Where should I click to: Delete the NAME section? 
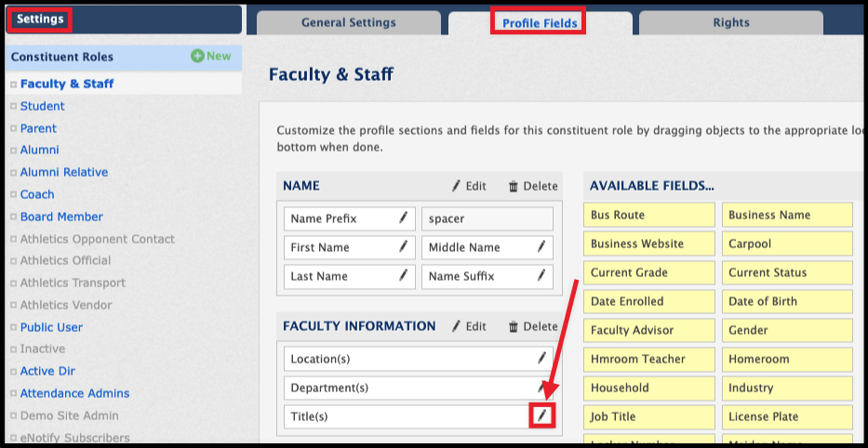532,186
